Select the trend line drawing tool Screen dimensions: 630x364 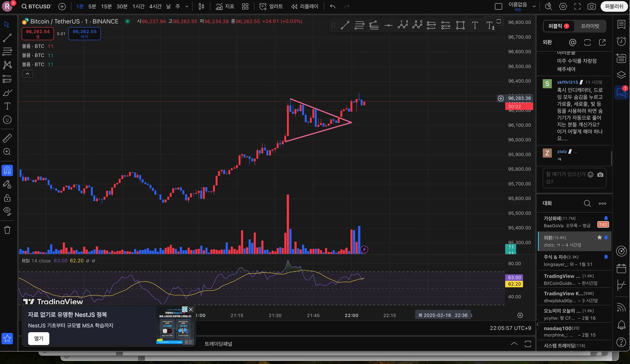pos(7,38)
